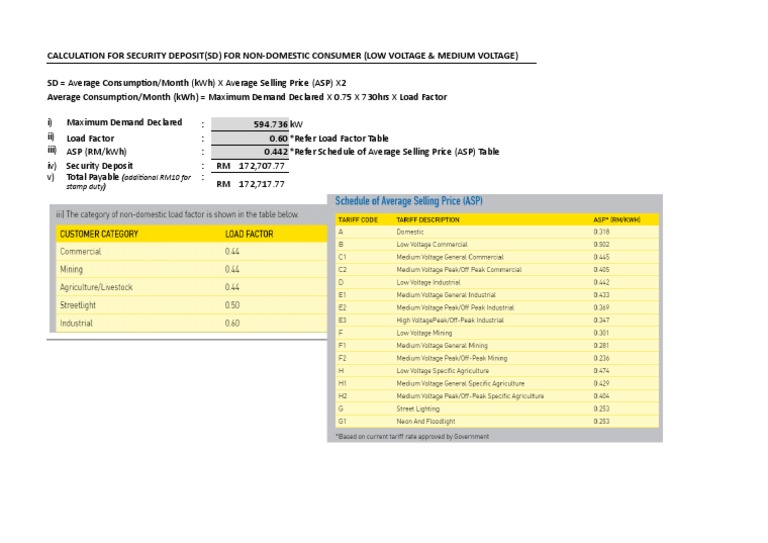
Task: Click tariff code H2 in the ASP table
Action: 342,396
